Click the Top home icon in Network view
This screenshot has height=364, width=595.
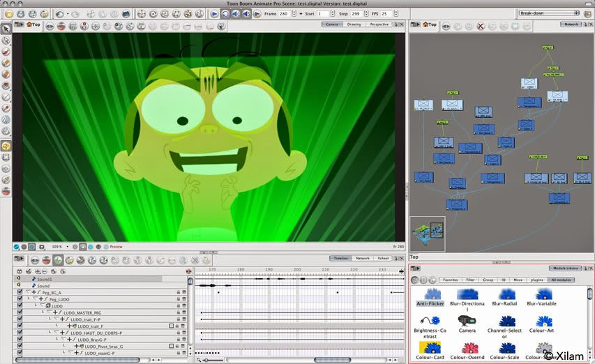click(430, 24)
